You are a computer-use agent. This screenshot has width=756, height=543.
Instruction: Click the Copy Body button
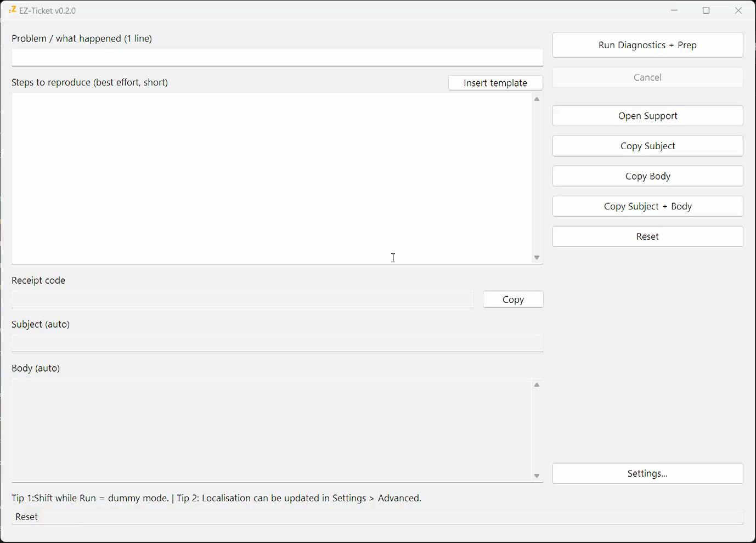[647, 176]
